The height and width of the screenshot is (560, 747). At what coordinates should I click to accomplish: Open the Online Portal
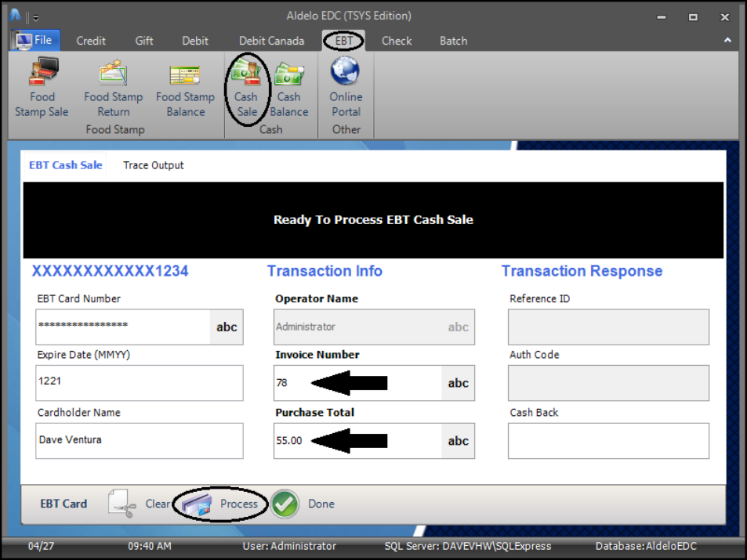coord(346,88)
